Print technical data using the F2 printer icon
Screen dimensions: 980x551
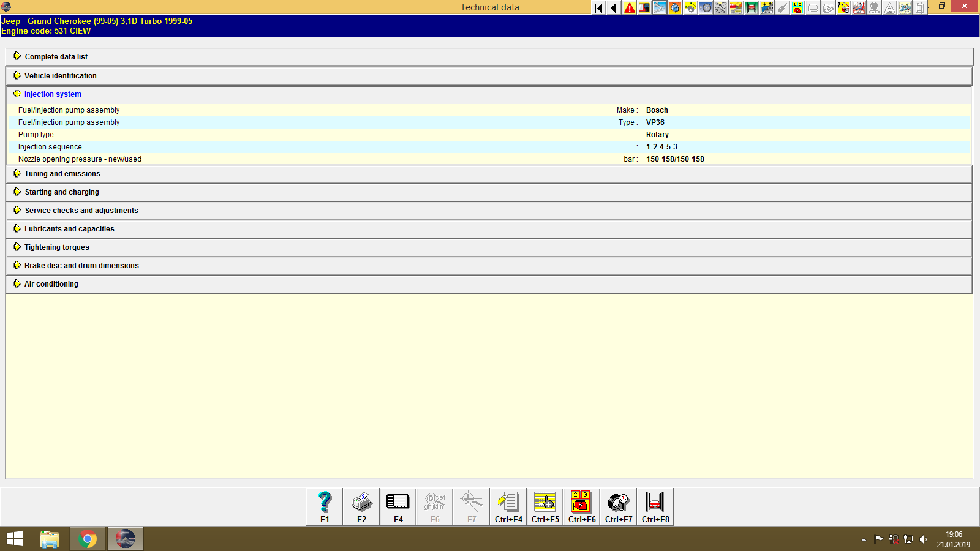click(361, 506)
